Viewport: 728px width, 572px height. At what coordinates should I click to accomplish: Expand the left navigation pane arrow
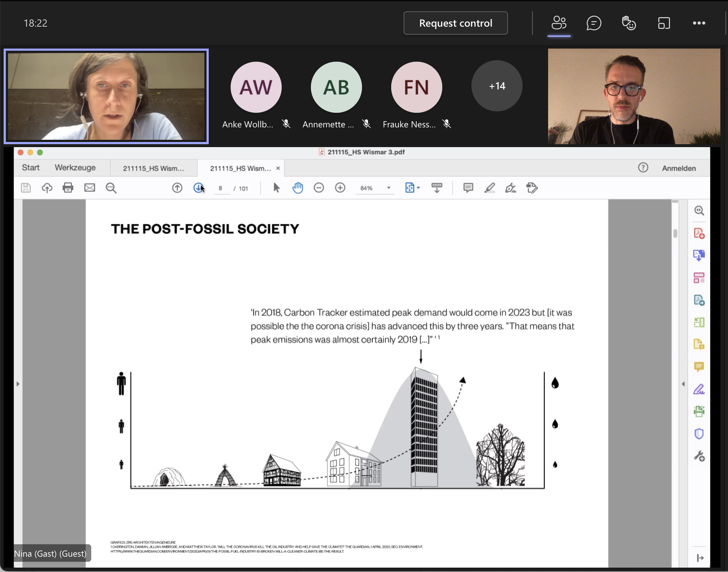pyautogui.click(x=18, y=384)
